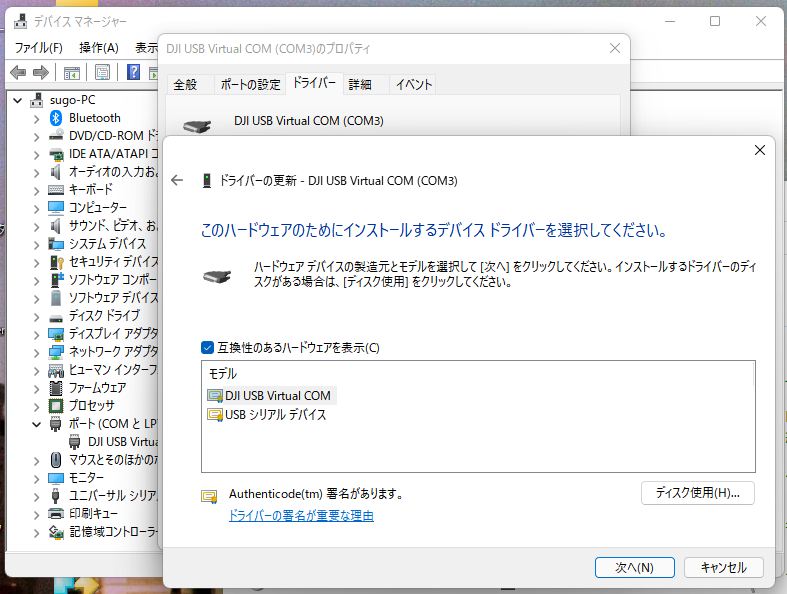Screen dimensions: 787x594
Task: Open the ファイル(F) menu
Action: click(39, 47)
